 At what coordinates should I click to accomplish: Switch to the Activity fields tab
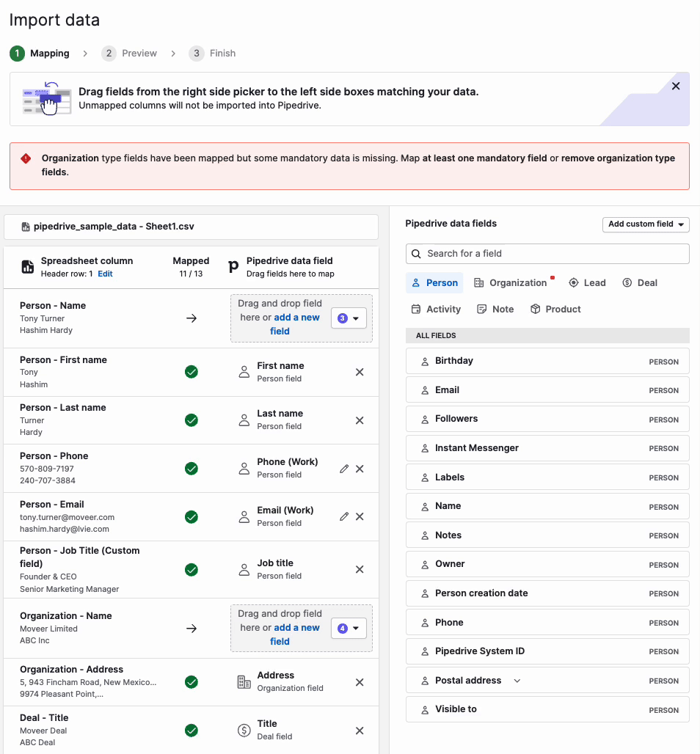[436, 310]
